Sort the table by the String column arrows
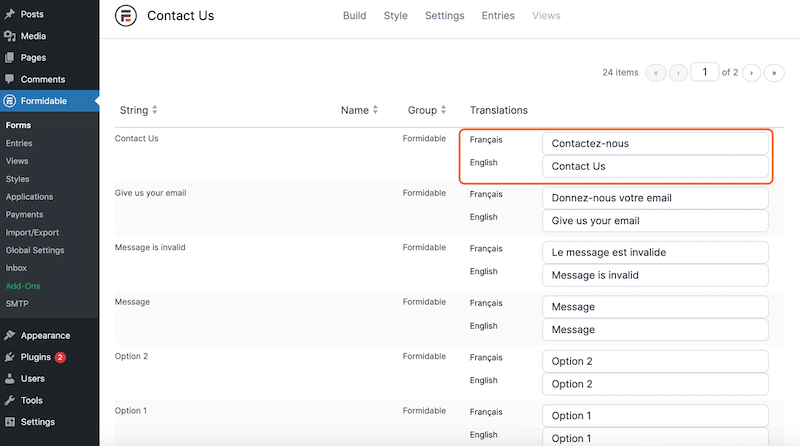Image resolution: width=800 pixels, height=446 pixels. coord(155,110)
